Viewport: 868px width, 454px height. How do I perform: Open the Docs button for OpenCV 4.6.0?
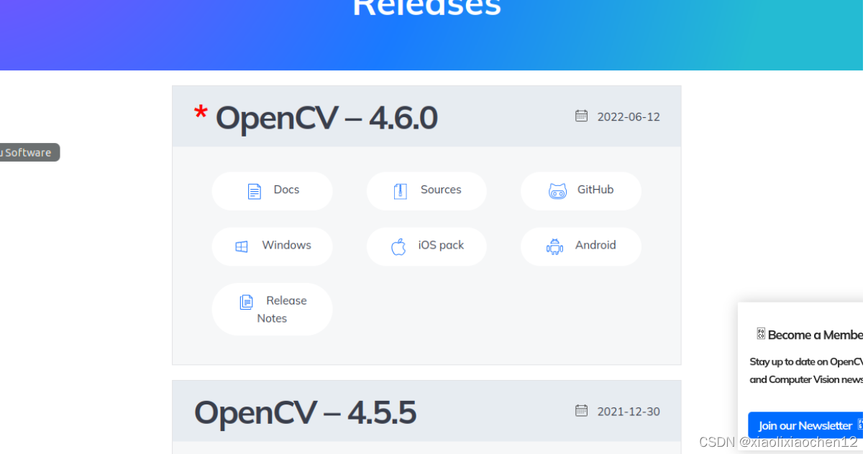[x=272, y=190]
